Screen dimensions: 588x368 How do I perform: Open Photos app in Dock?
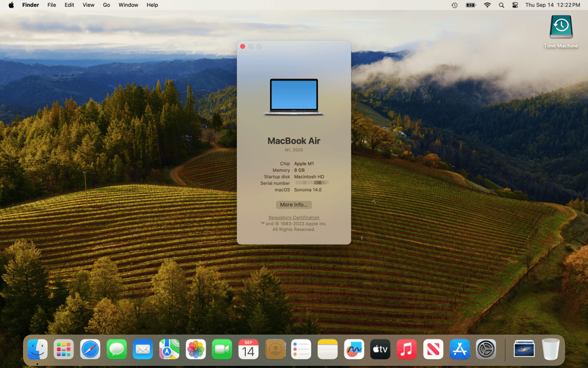click(196, 349)
